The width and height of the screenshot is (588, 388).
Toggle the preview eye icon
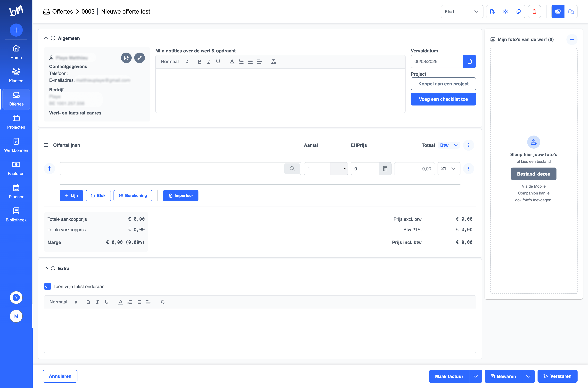(505, 12)
